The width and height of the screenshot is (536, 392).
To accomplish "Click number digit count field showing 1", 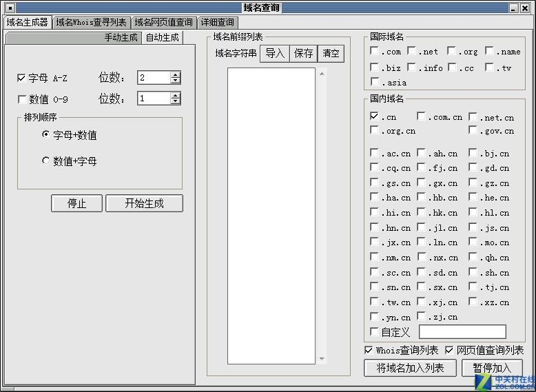I will tap(154, 99).
